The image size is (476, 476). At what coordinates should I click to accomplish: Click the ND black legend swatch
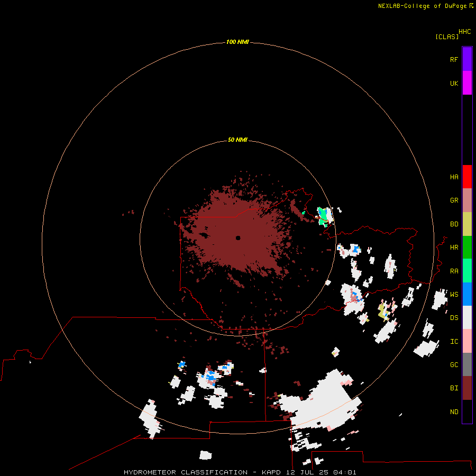click(467, 411)
